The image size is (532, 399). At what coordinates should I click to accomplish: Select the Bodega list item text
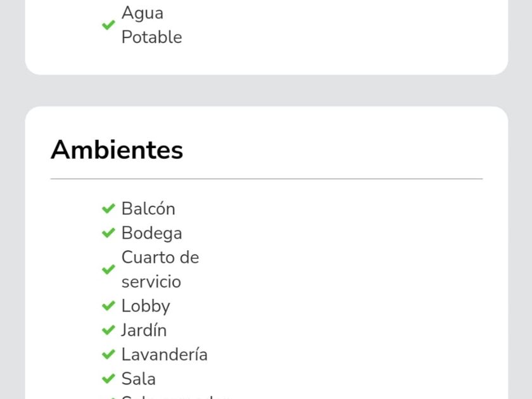(x=152, y=233)
